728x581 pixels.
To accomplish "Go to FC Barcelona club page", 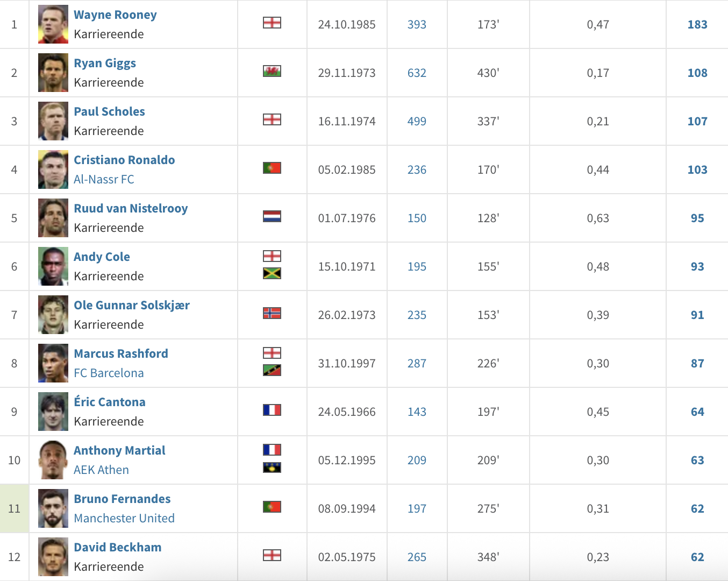I will click(109, 373).
